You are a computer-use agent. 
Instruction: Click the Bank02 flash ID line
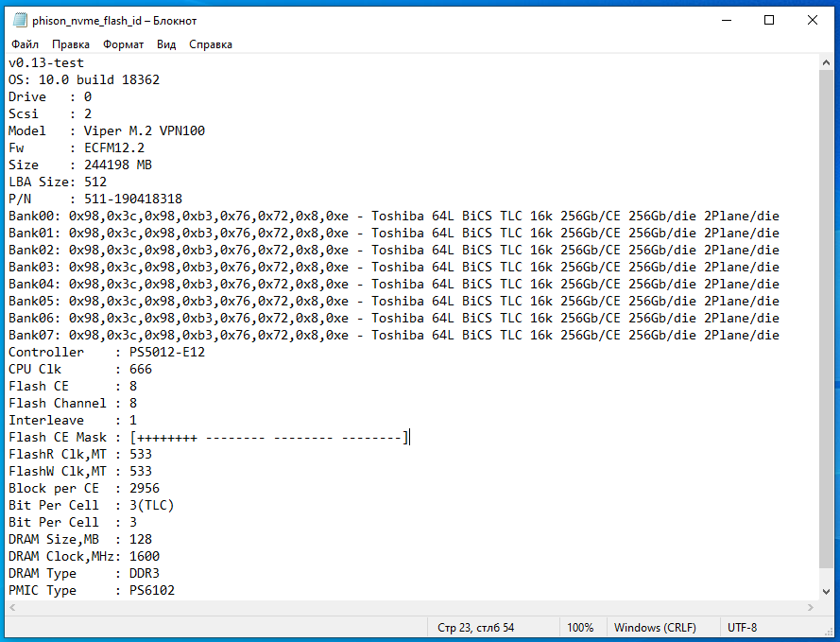[394, 251]
